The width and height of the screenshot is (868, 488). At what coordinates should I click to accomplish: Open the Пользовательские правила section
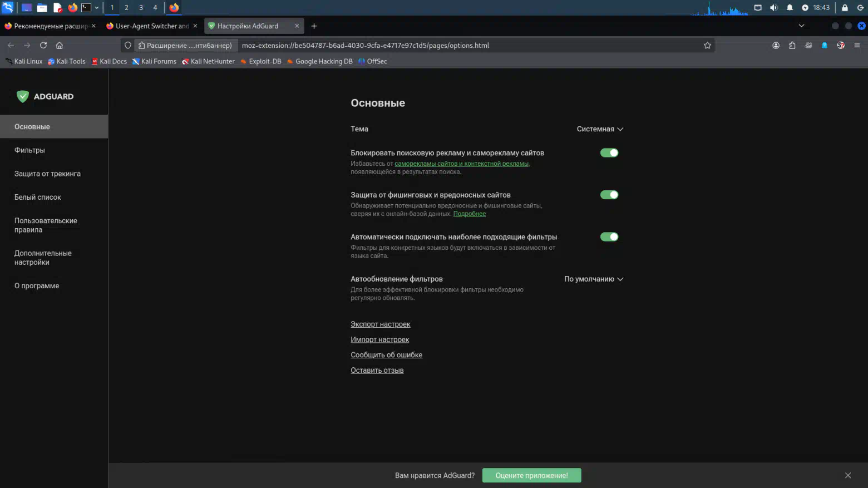[x=54, y=225]
